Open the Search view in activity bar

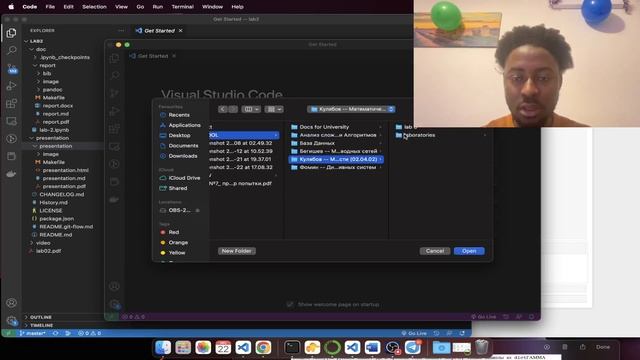[x=11, y=50]
